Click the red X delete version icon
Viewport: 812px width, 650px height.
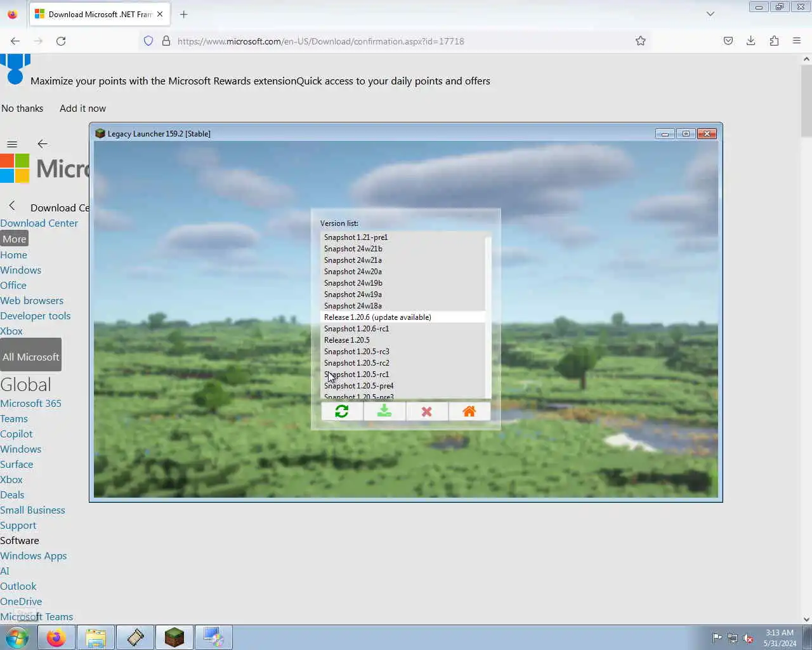[x=427, y=411]
